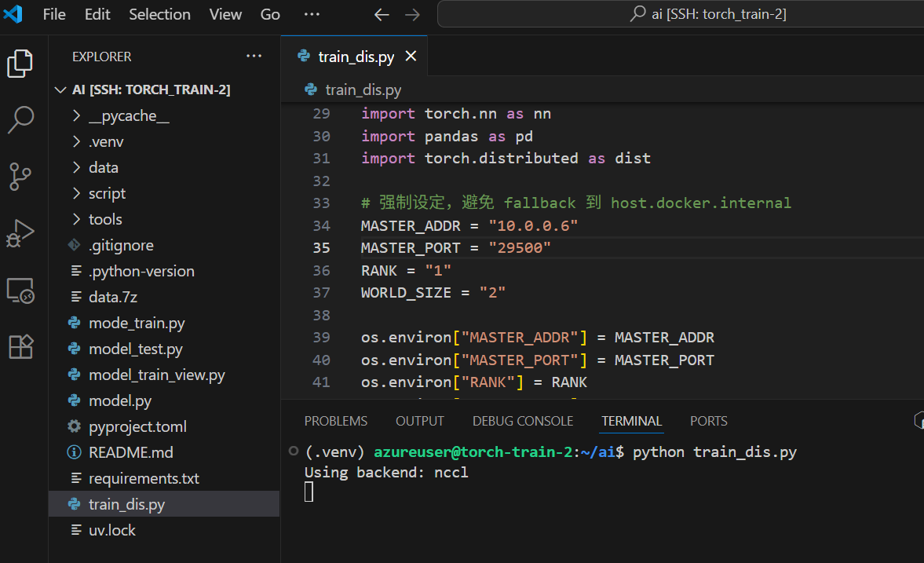The width and height of the screenshot is (924, 563).
Task: Open the Selection menu
Action: click(159, 15)
